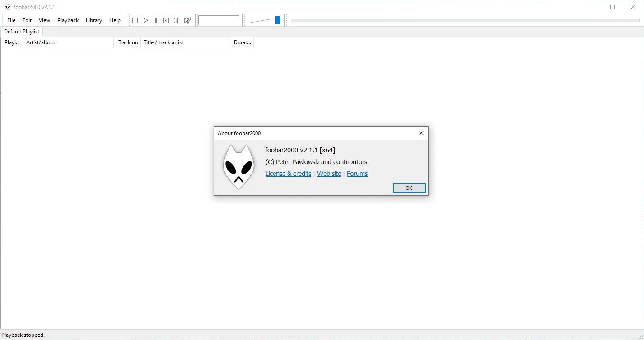Open the Edit menu

[x=27, y=20]
